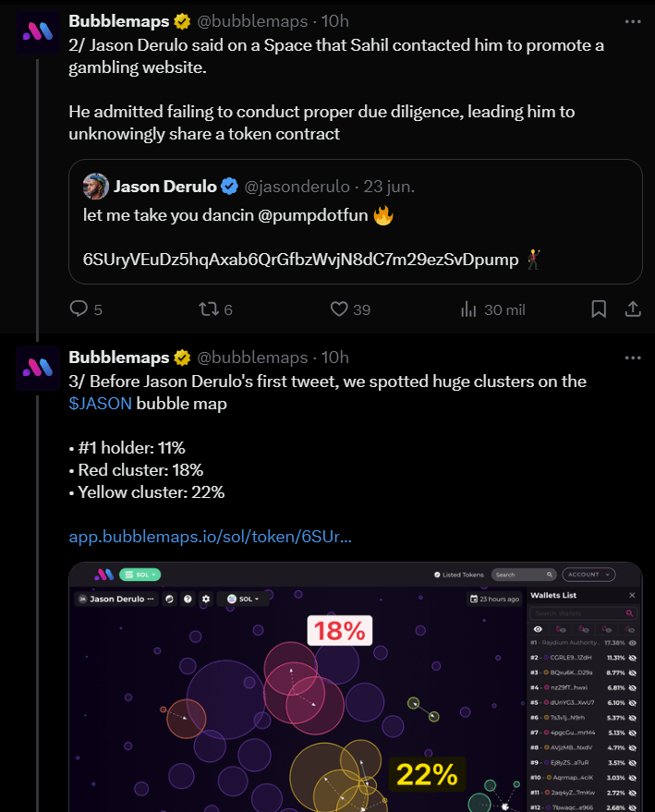
Task: Retweet the post with 6 reposts
Action: pos(210,309)
